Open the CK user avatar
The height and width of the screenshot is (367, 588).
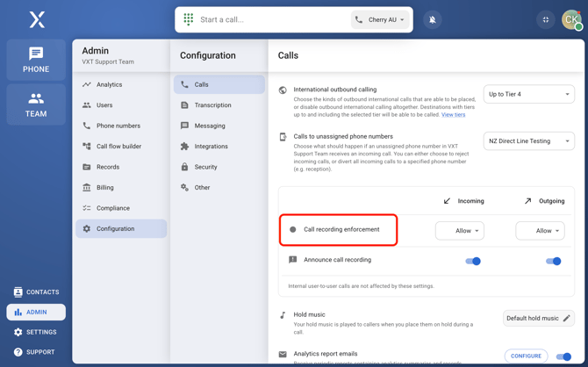(x=571, y=19)
